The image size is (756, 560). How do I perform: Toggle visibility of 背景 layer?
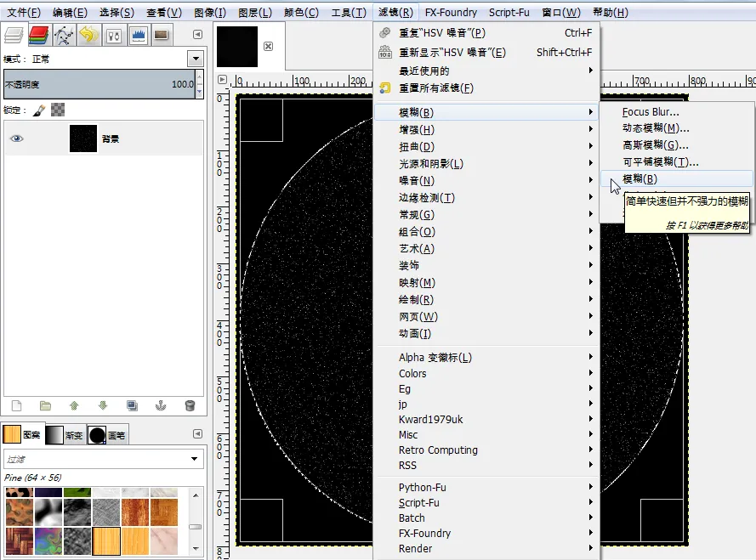pos(17,139)
